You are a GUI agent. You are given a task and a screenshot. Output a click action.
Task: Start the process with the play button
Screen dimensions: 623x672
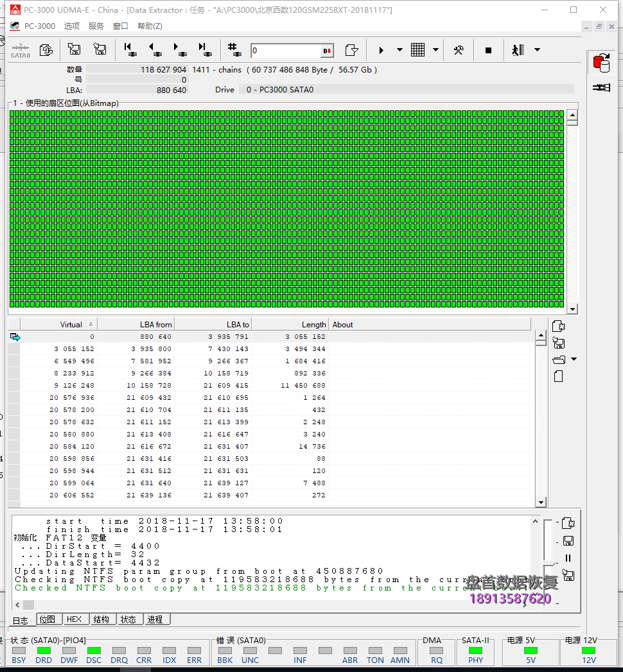(x=381, y=50)
